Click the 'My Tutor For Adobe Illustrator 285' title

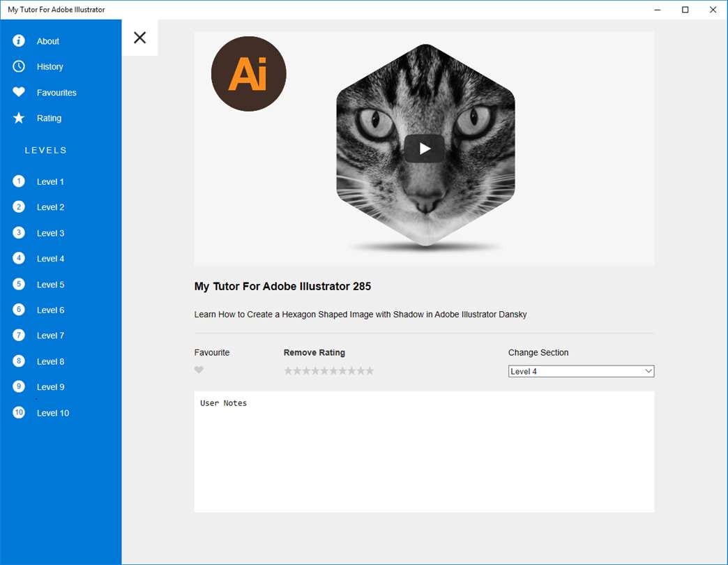(282, 287)
